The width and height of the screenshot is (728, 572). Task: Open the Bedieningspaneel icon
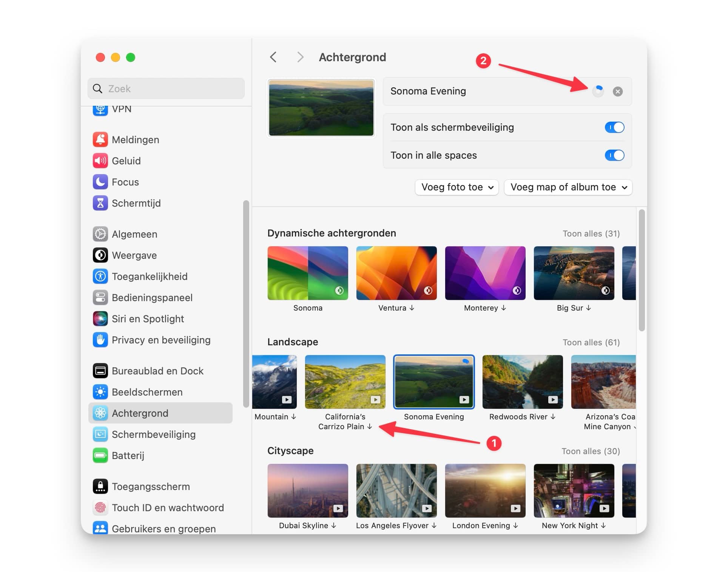coord(100,298)
